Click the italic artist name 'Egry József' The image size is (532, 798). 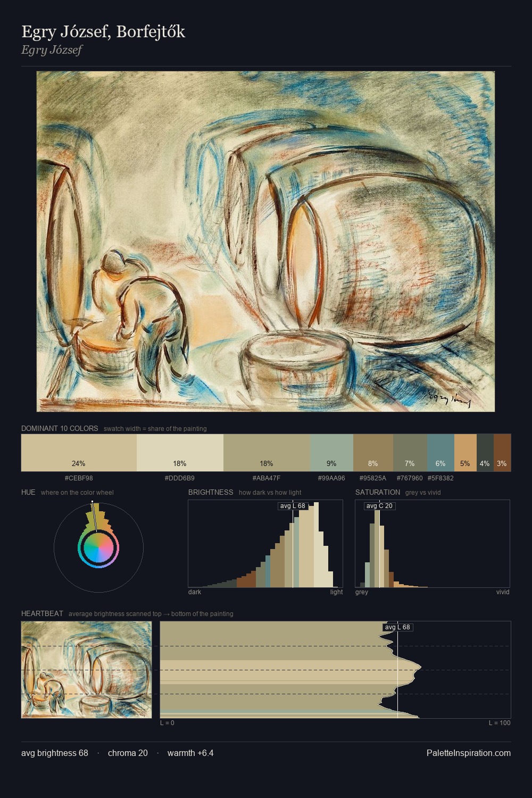click(52, 50)
